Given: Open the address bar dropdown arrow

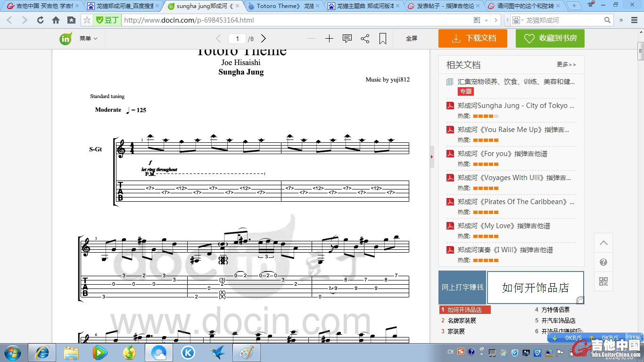Looking at the screenshot, I should pos(486,20).
